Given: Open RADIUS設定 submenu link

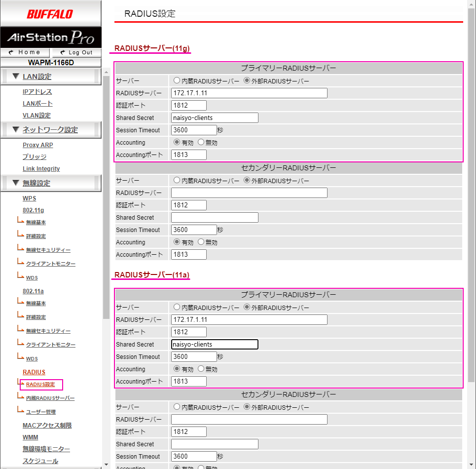Looking at the screenshot, I should point(40,384).
